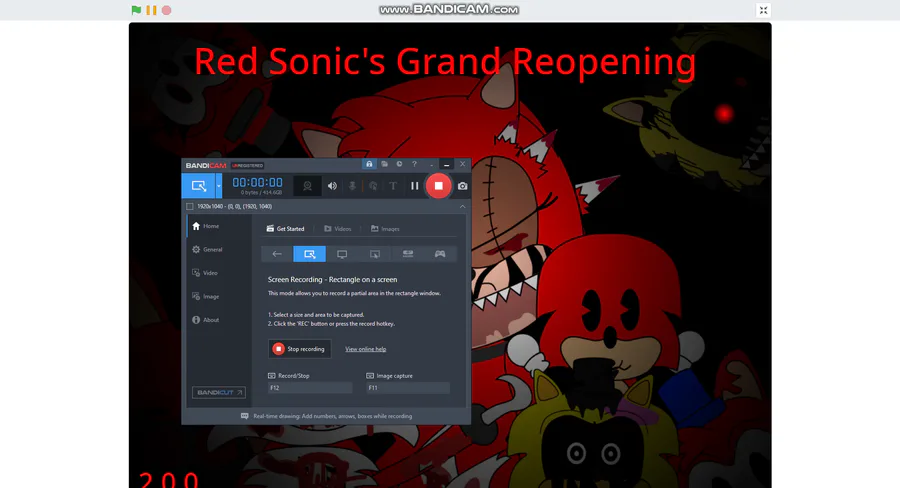Stop recording with the red round button

[439, 186]
